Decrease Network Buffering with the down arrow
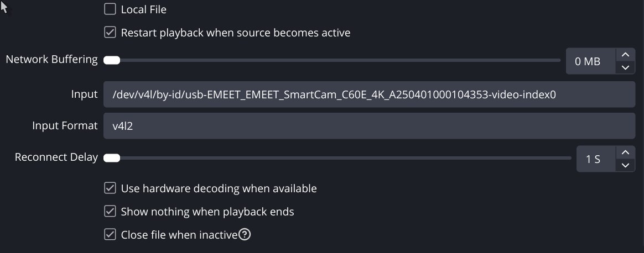Image resolution: width=644 pixels, height=253 pixels. pyautogui.click(x=625, y=67)
